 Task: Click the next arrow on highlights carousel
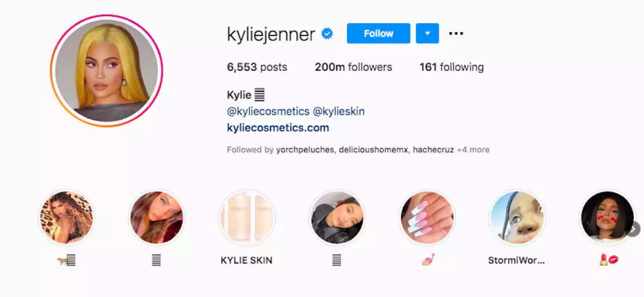pos(634,229)
